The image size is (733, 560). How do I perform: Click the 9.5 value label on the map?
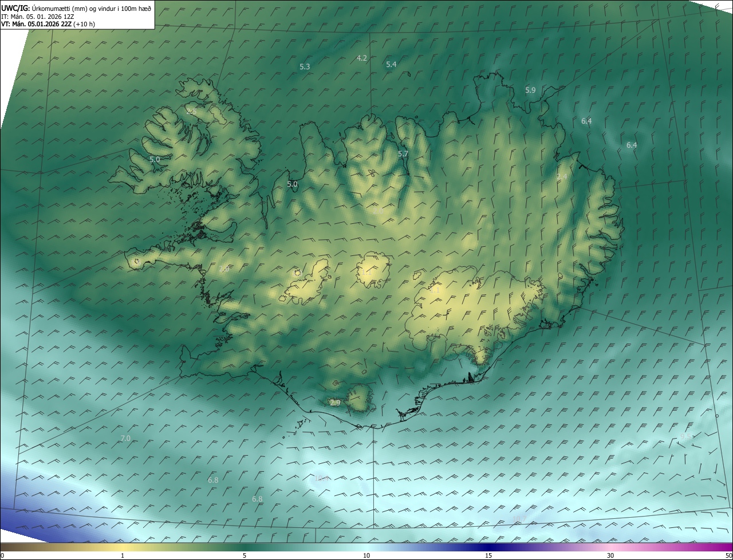(x=685, y=436)
